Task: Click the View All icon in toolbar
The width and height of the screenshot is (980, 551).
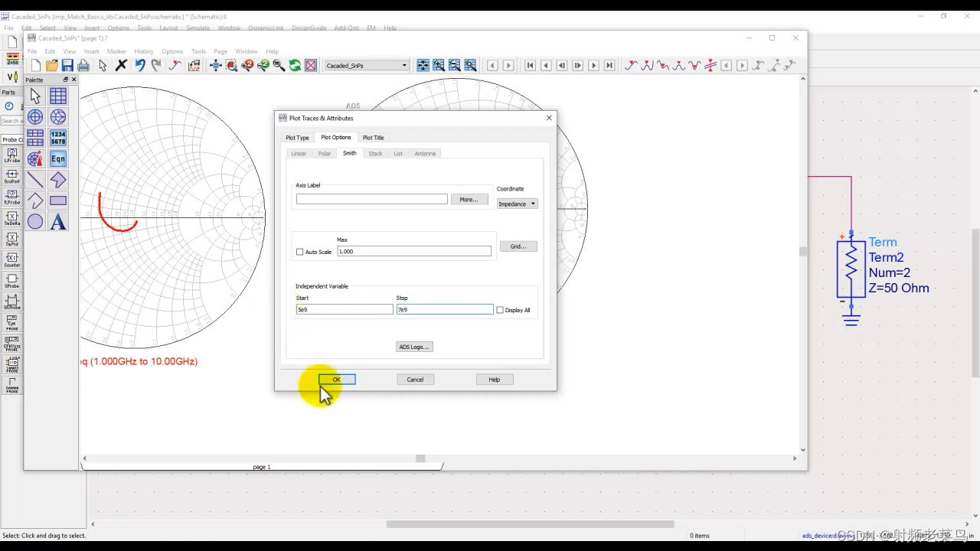Action: (x=216, y=66)
